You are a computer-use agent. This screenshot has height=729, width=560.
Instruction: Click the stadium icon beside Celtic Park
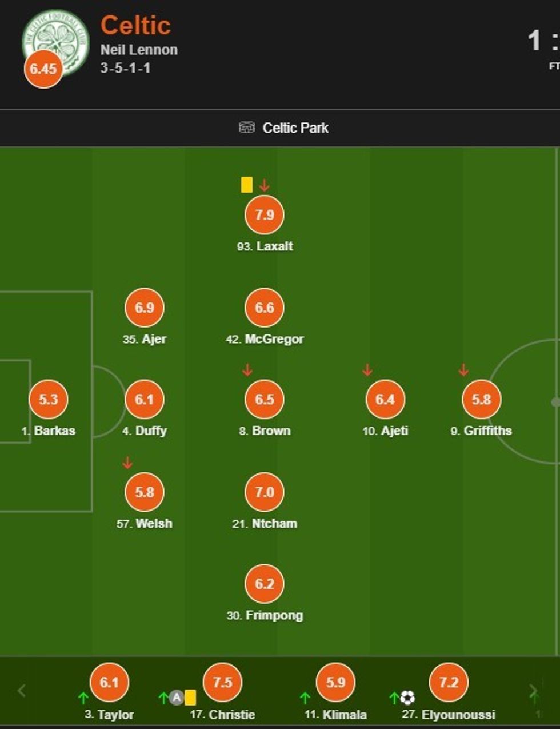(x=246, y=127)
